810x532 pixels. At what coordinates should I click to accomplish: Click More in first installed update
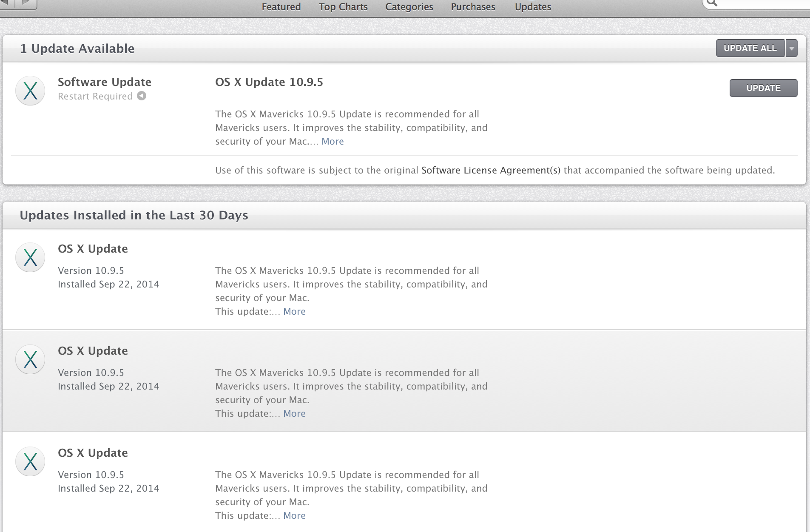[294, 311]
